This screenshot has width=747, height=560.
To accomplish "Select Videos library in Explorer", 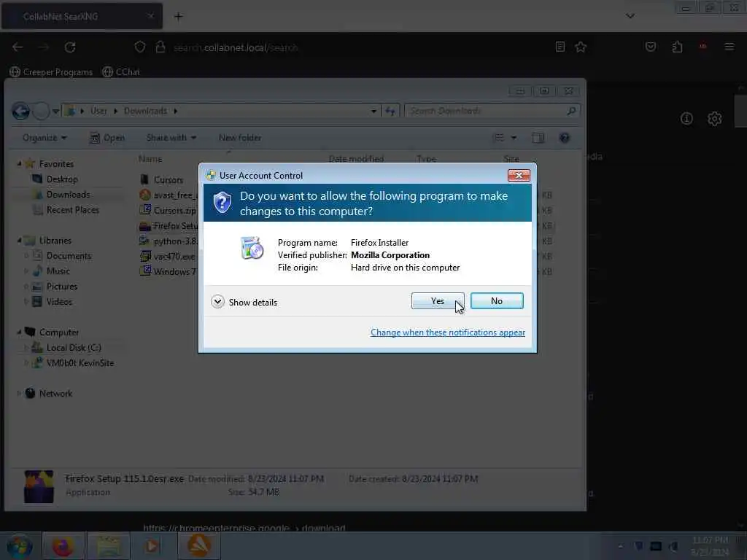I will pos(59,301).
